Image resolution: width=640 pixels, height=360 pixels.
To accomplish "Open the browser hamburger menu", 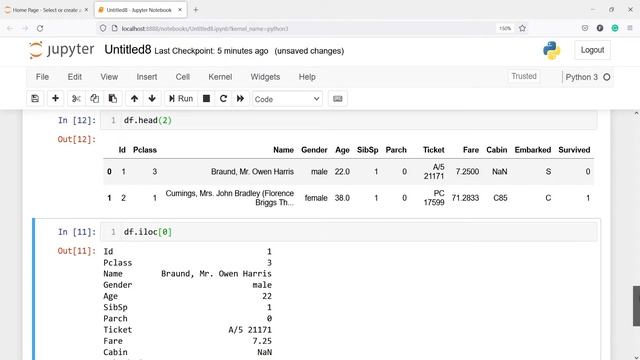I will pos(630,28).
